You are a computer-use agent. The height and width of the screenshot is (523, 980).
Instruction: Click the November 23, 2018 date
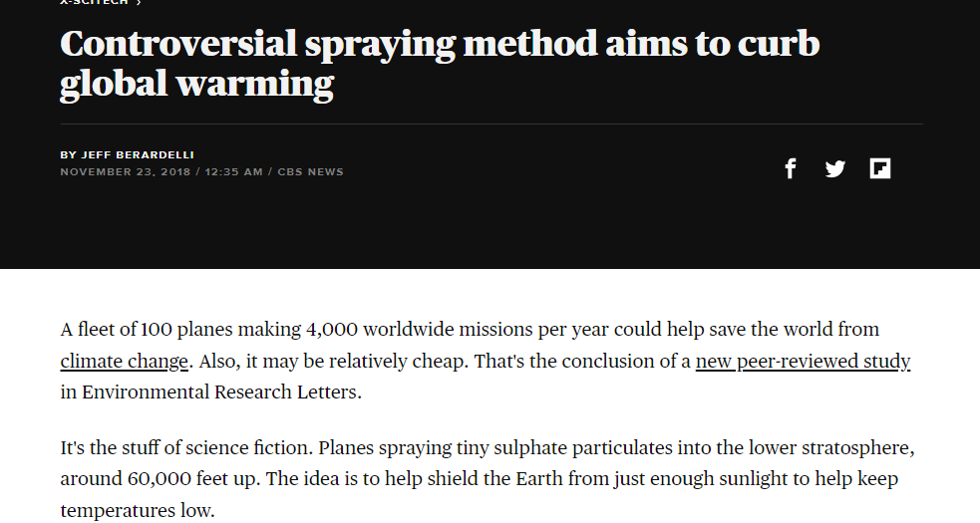point(124,171)
